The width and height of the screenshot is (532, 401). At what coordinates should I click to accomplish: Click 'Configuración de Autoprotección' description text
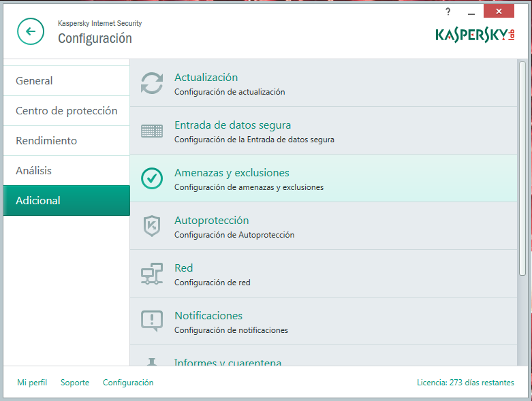click(234, 235)
